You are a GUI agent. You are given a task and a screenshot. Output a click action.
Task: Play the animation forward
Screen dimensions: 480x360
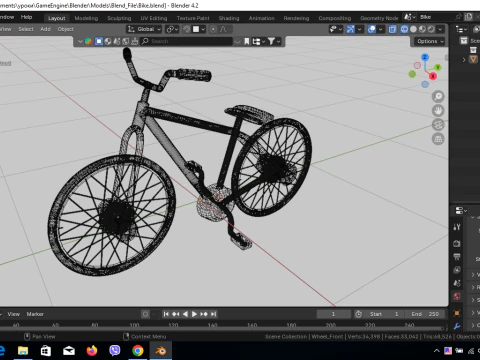click(194, 314)
